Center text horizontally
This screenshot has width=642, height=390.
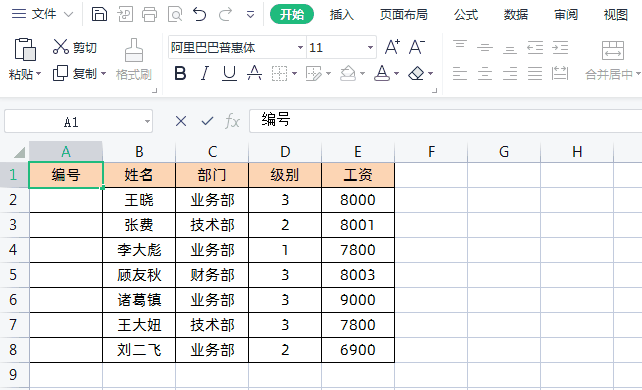click(485, 74)
